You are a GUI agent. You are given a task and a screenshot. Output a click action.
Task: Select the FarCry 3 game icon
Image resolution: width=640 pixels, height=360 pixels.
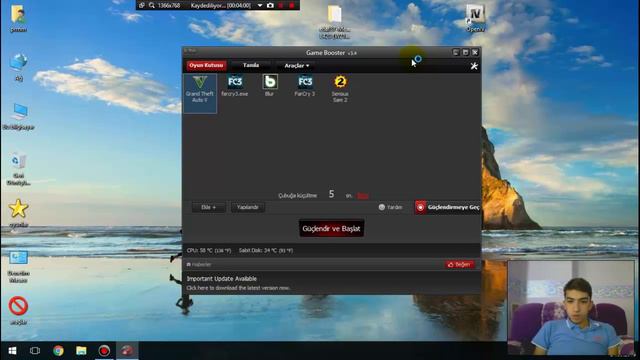click(x=305, y=86)
